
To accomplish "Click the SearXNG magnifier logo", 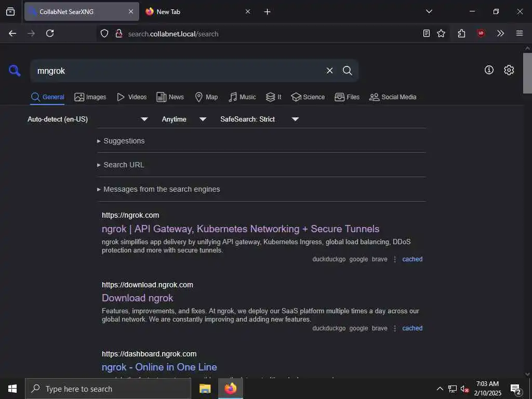I will pyautogui.click(x=15, y=71).
